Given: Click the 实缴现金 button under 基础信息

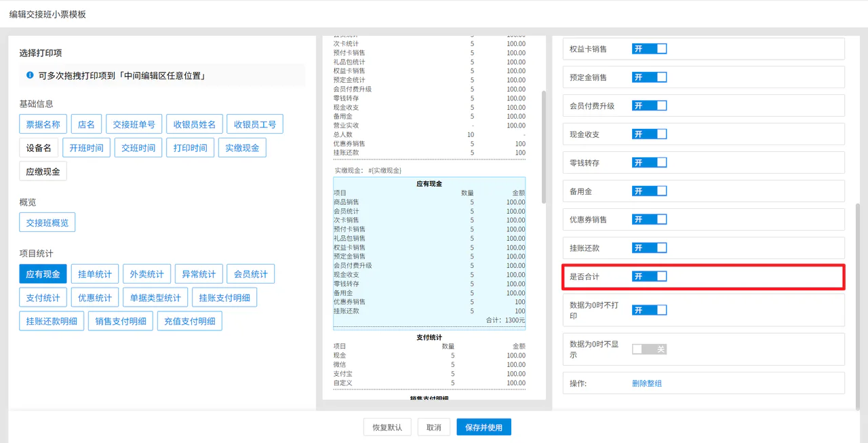Looking at the screenshot, I should click(242, 148).
